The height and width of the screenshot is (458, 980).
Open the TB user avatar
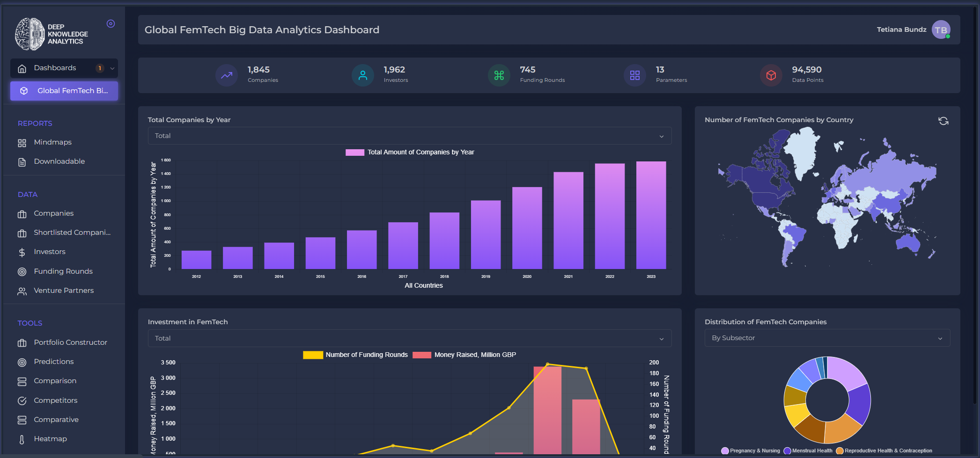941,30
